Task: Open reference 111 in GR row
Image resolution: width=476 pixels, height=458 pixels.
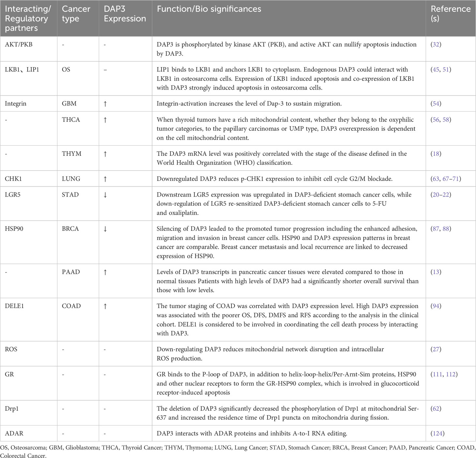Action: pyautogui.click(x=438, y=374)
